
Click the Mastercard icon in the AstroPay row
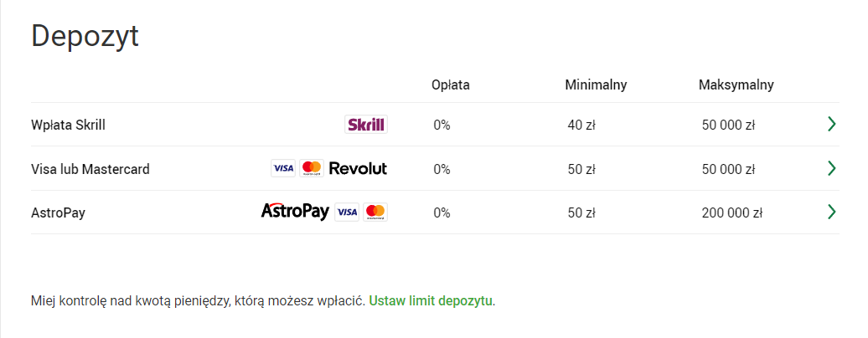[375, 213]
